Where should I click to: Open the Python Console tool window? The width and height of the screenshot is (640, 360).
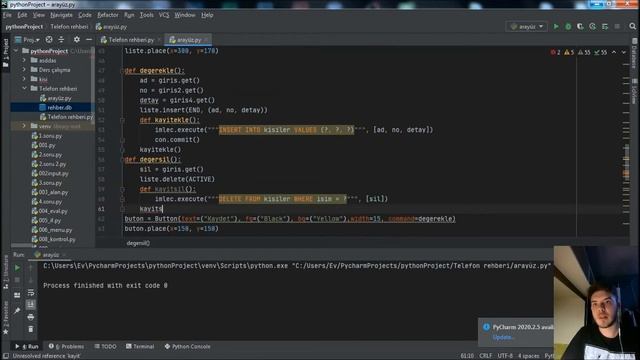[187, 347]
